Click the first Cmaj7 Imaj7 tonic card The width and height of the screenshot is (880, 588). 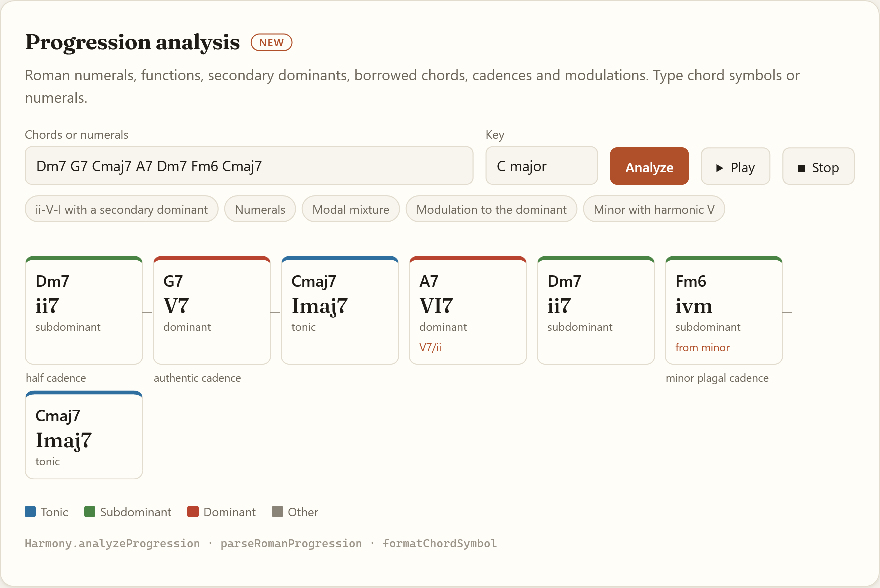point(340,310)
